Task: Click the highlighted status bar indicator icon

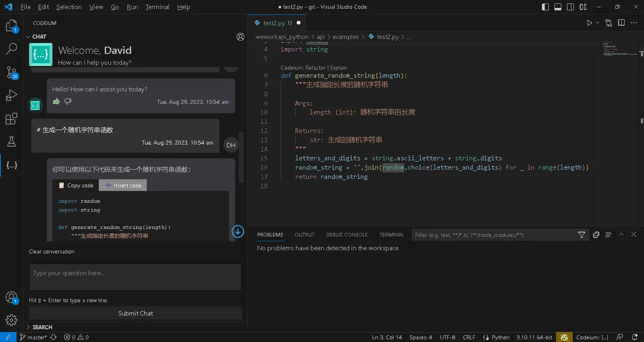Action: (x=565, y=337)
